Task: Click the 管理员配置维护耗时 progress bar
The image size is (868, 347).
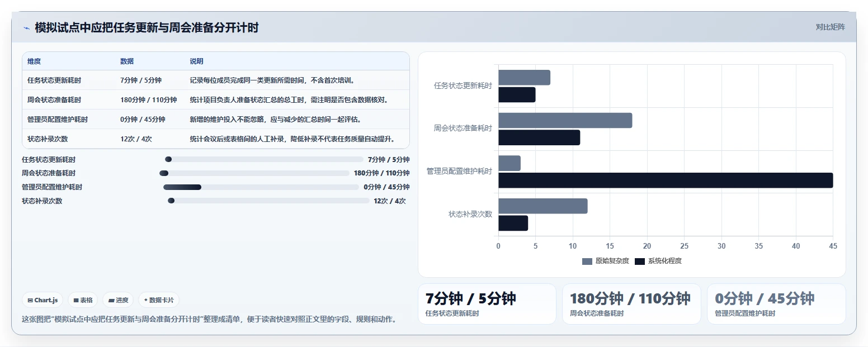Action: click(x=261, y=187)
